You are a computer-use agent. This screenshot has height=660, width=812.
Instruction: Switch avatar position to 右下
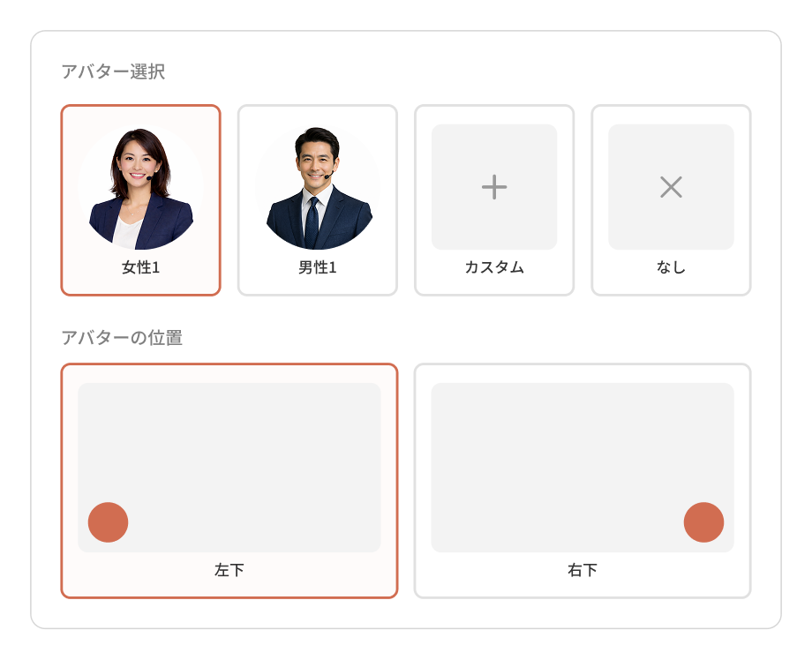(583, 476)
